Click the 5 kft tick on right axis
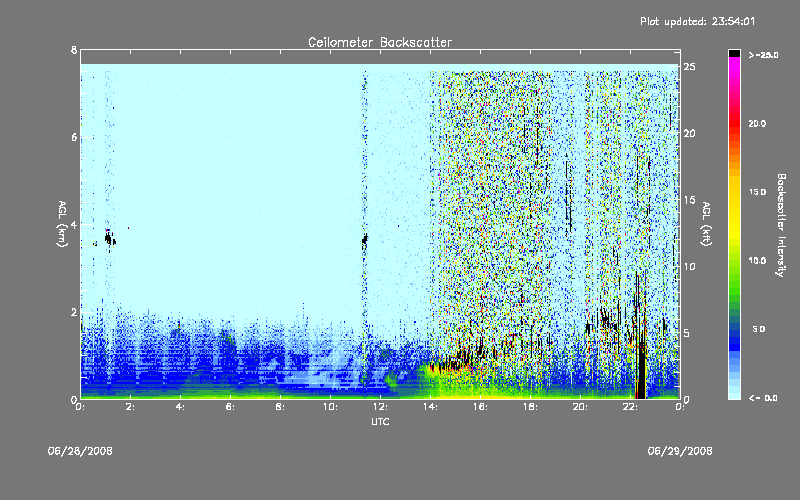The height and width of the screenshot is (500, 800). point(688,333)
